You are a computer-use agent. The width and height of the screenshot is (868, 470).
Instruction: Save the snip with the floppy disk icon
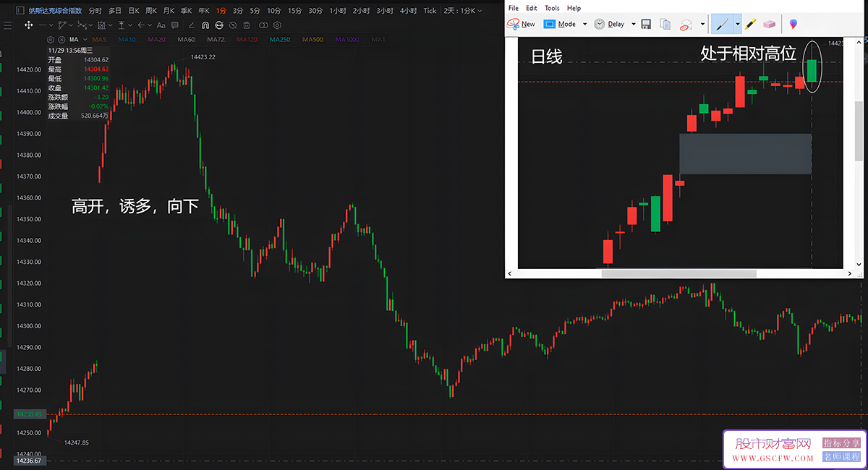[x=646, y=24]
